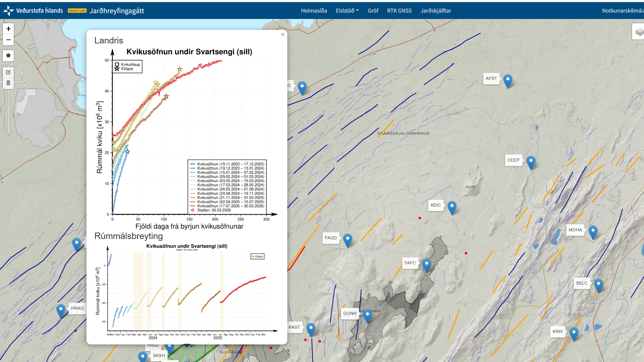Click the AFST station marker pin
The width and height of the screenshot is (644, 362).
(507, 80)
